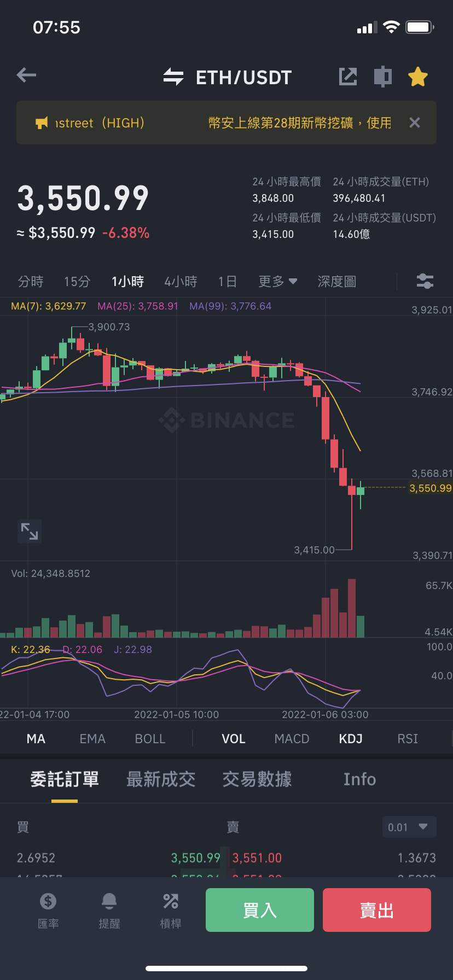Screen dimensions: 453x980
Task: Tap the red 賣出 sell button
Action: (x=377, y=910)
